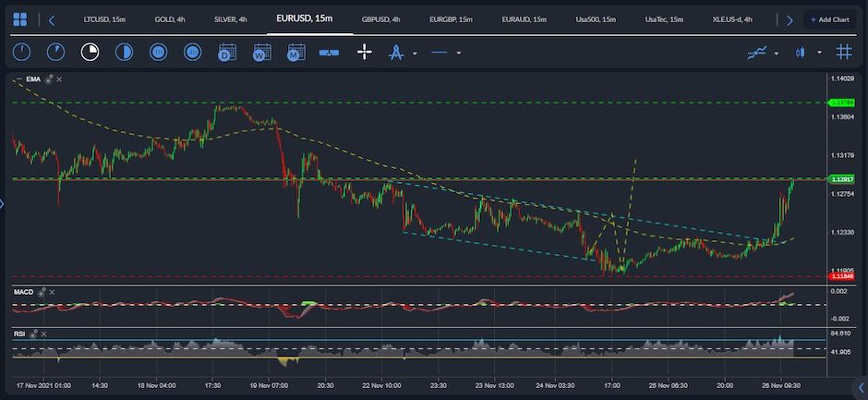Screen dimensions: 868x400
Task: Select the green 1.12917 price level tag
Action: [839, 179]
